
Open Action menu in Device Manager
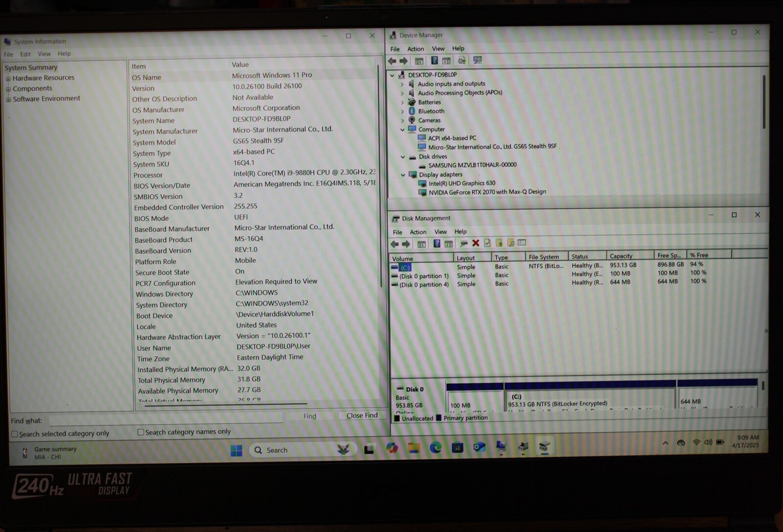pyautogui.click(x=415, y=49)
